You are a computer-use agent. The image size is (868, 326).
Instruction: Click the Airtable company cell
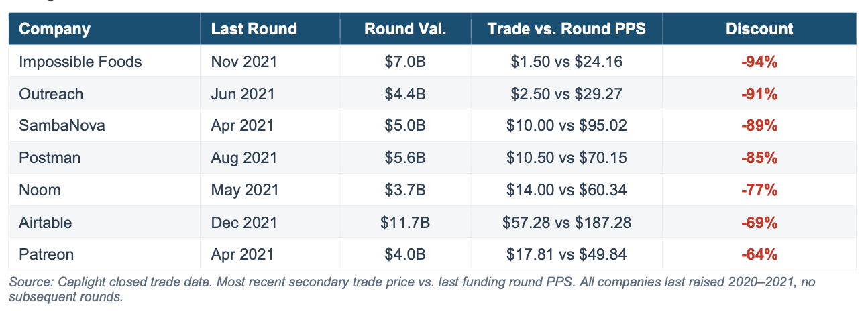coord(46,223)
